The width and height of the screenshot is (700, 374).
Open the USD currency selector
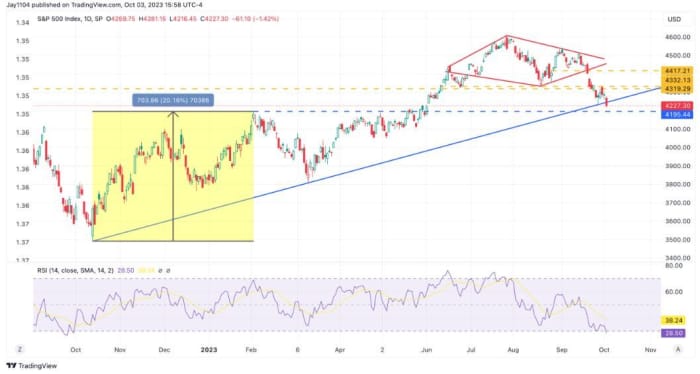coord(674,19)
